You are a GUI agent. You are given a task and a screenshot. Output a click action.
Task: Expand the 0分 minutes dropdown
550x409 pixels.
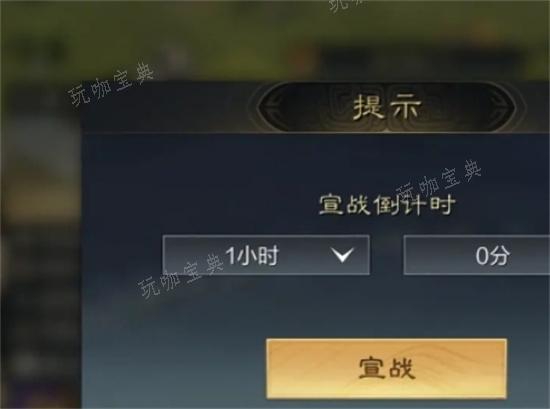coord(477,255)
